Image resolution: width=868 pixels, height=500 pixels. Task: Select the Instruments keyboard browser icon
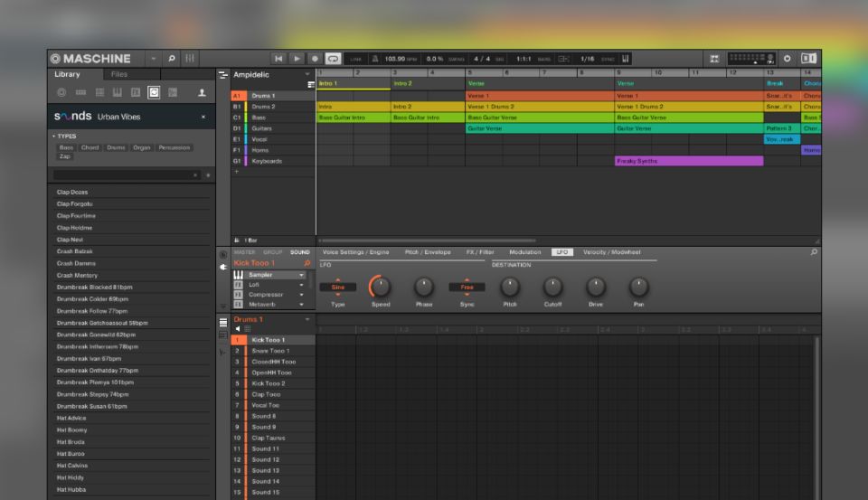(x=118, y=92)
